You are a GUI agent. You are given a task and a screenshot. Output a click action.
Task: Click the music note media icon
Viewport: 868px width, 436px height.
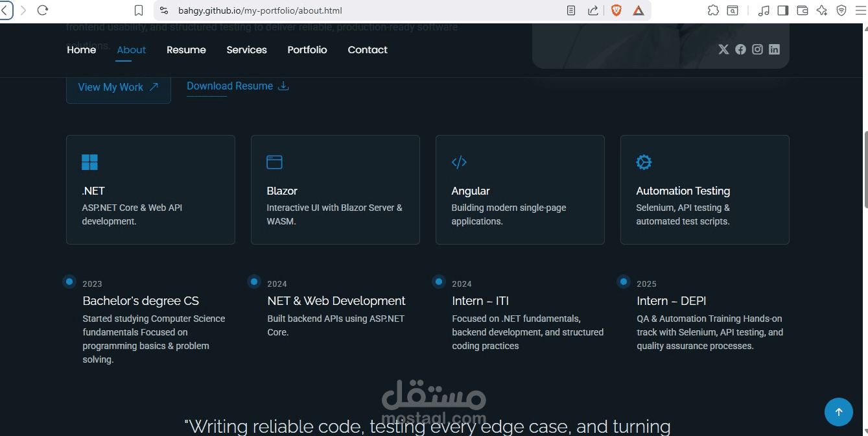coord(764,10)
